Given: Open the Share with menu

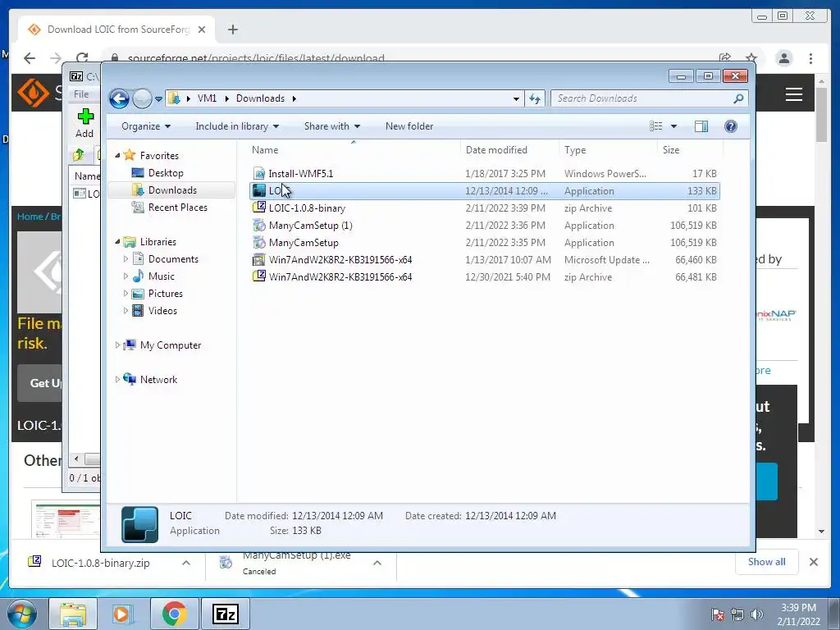Looking at the screenshot, I should 331,126.
